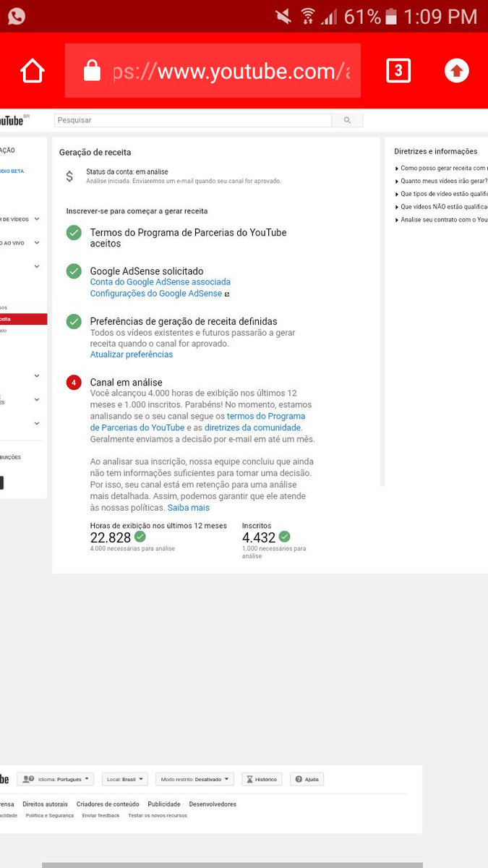Tap the browser home icon
This screenshot has height=868, width=488.
[33, 71]
